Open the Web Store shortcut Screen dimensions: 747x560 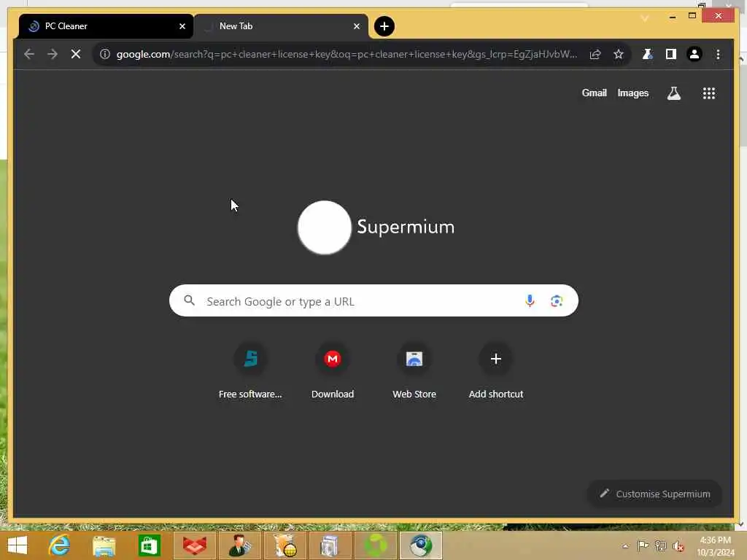point(414,371)
